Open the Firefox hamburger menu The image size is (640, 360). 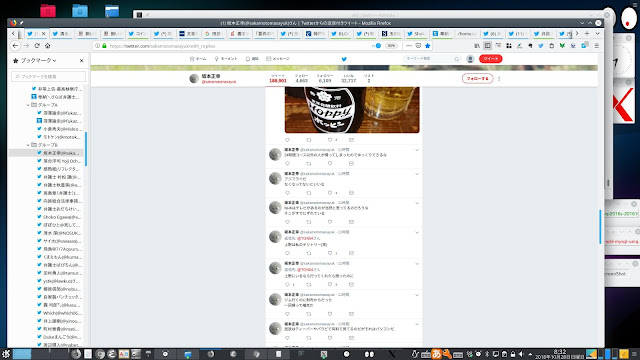point(597,46)
